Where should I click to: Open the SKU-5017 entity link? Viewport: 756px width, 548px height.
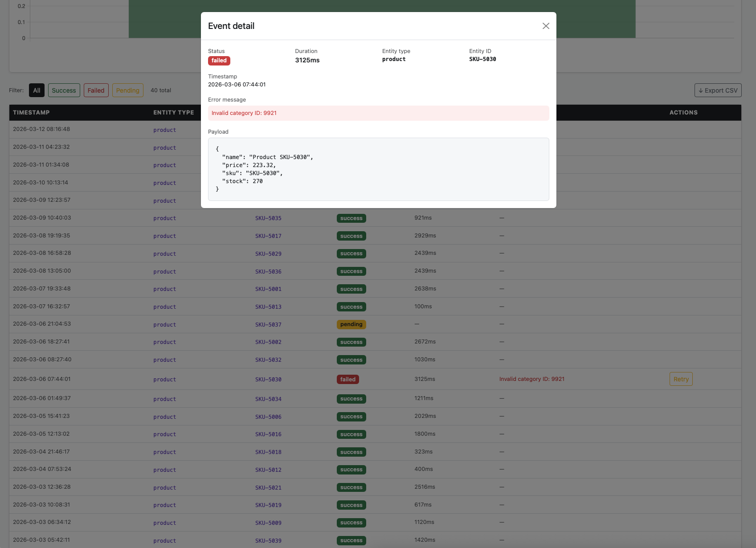pyautogui.click(x=268, y=236)
